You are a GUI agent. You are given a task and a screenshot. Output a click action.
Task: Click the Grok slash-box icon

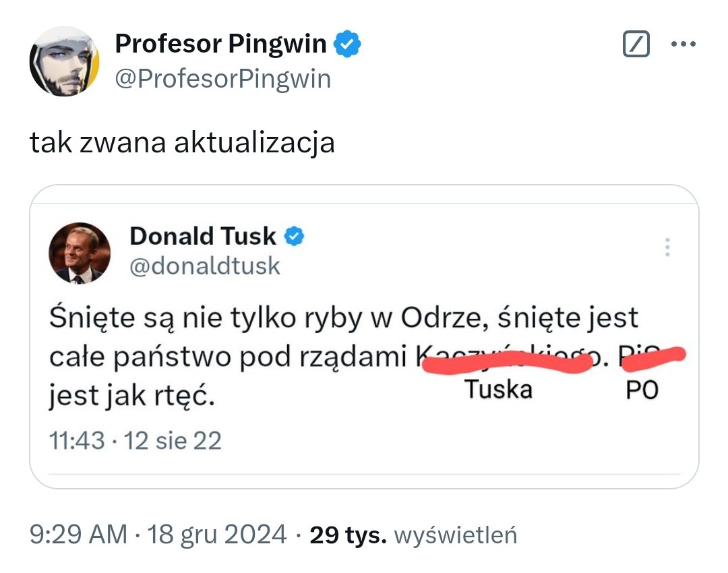coord(635,45)
